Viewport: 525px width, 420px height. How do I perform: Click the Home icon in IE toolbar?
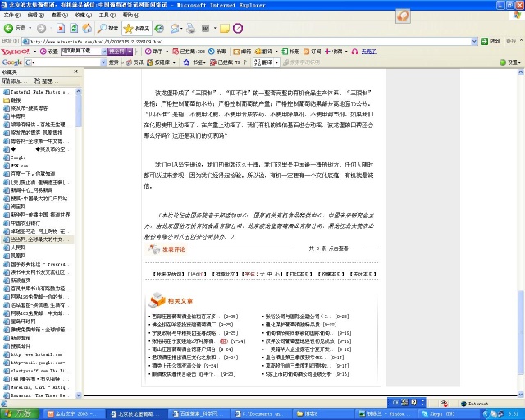pyautogui.click(x=86, y=28)
